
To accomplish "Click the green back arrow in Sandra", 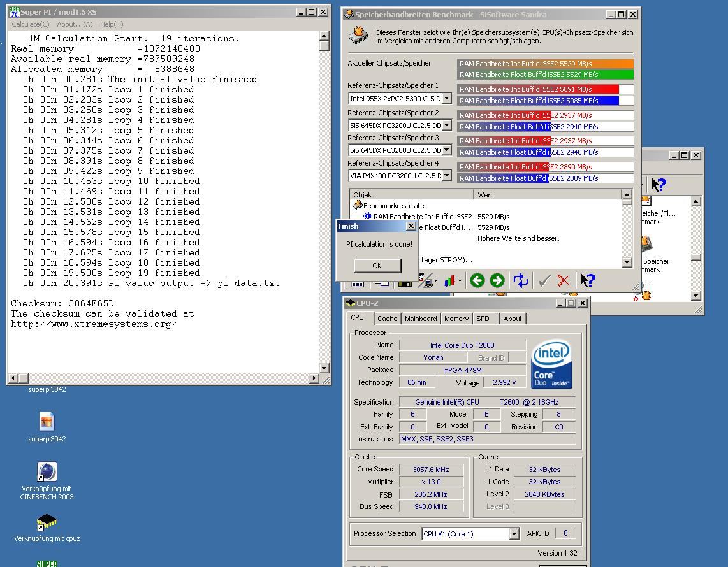I will (x=477, y=280).
